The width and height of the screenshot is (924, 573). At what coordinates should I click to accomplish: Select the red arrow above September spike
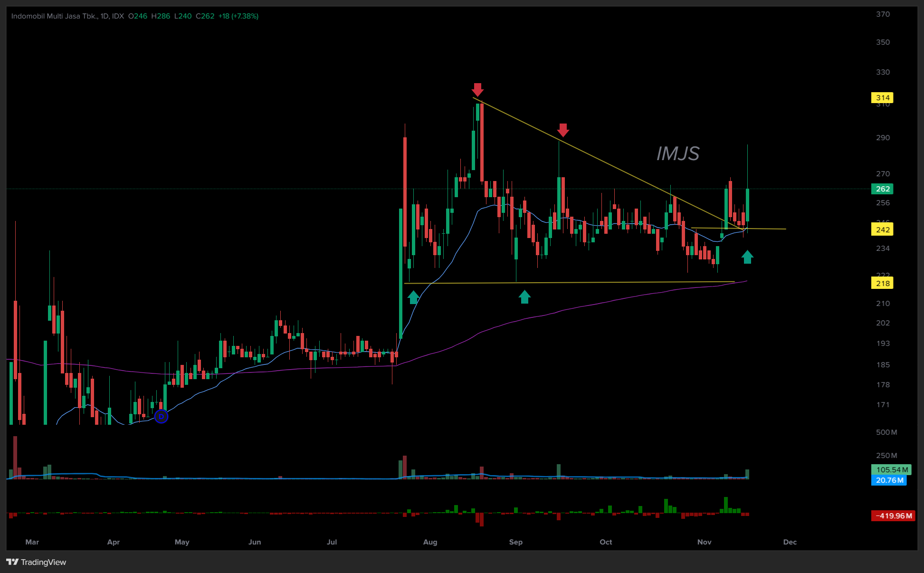[x=563, y=130]
